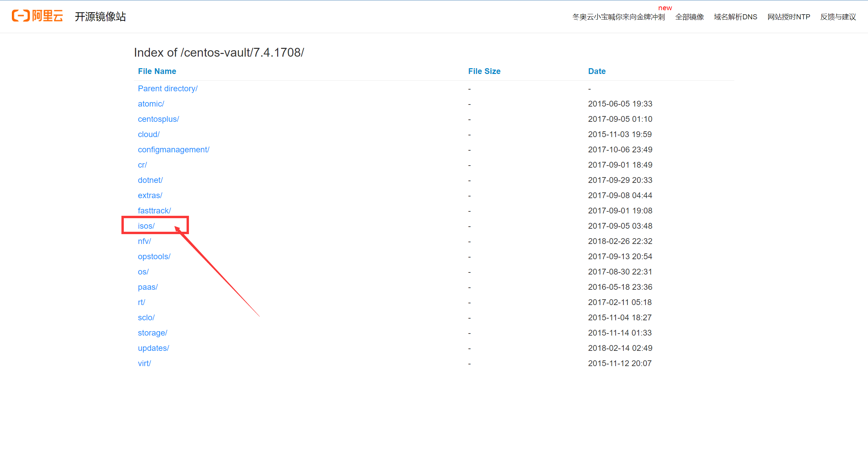Screen dimensions: 868x455
Task: Open the dotnet/ folder
Action: coord(150,180)
